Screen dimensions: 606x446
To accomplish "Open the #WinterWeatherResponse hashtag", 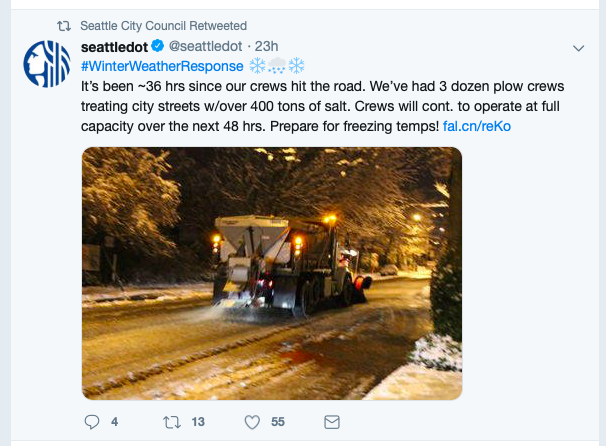I will tap(162, 66).
